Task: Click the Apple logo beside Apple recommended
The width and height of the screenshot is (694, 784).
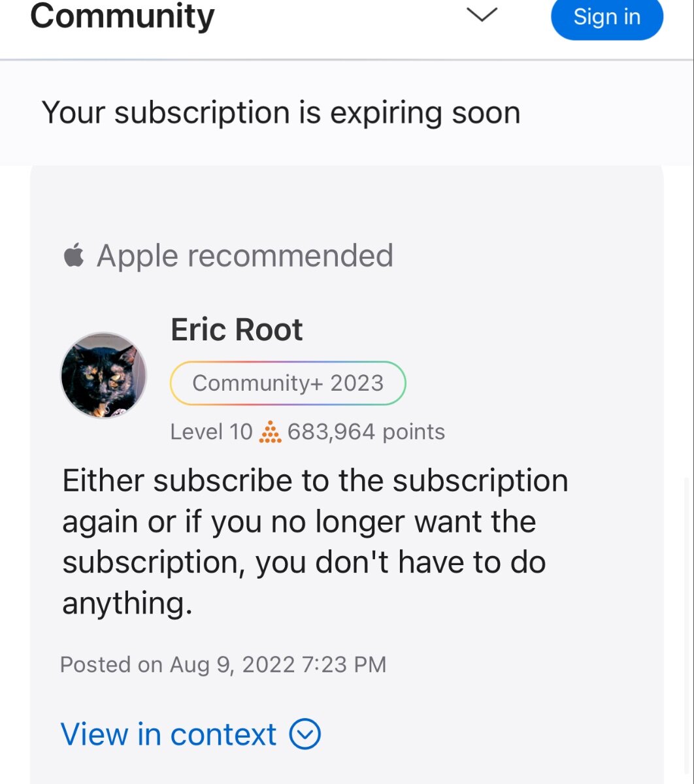Action: (74, 255)
